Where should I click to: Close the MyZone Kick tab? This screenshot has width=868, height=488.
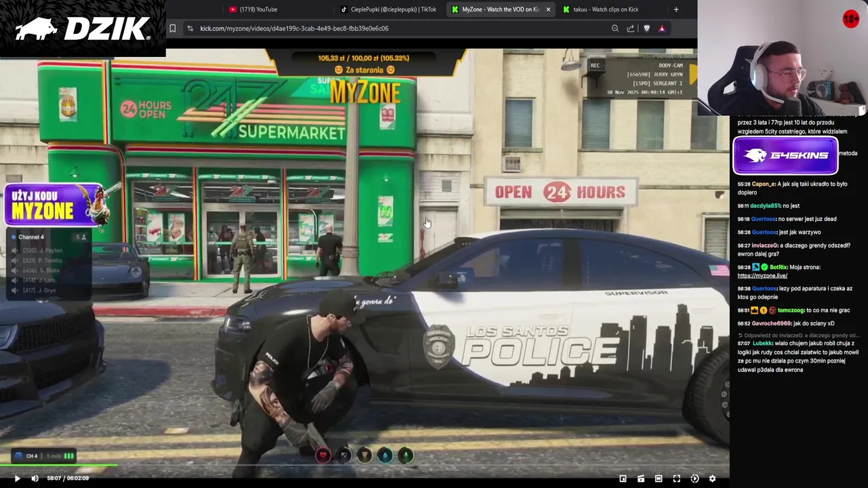click(548, 9)
